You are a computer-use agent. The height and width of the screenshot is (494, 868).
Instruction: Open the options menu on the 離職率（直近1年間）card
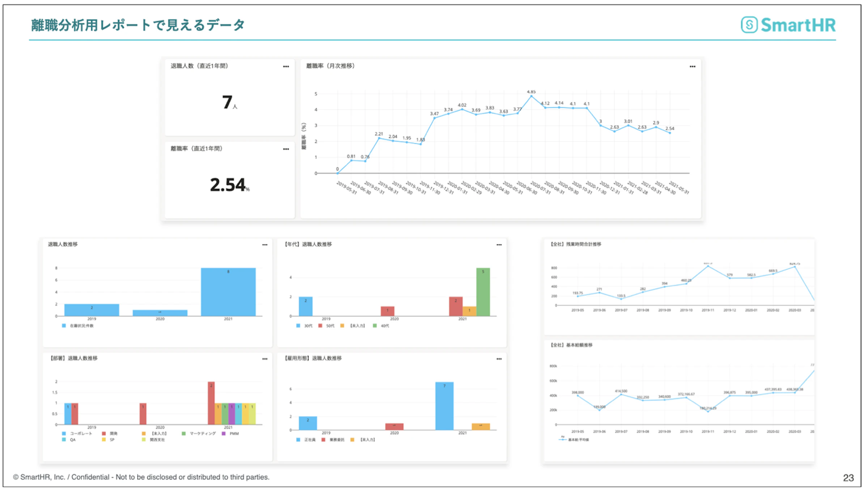[x=286, y=149]
